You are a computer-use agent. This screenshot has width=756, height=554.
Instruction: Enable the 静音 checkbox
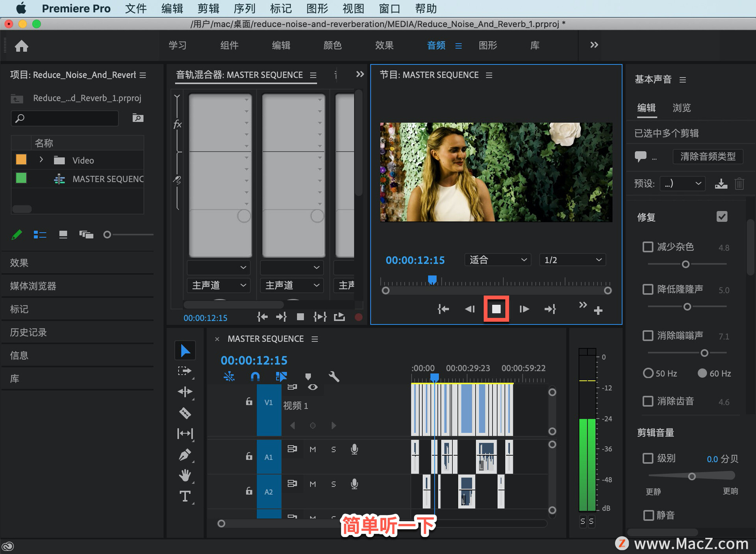click(x=648, y=515)
